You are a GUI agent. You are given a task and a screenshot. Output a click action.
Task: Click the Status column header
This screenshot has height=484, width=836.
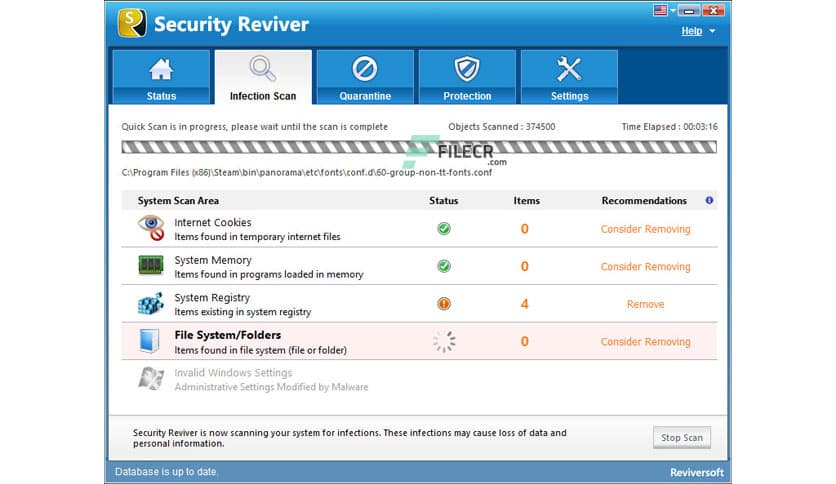tap(444, 200)
